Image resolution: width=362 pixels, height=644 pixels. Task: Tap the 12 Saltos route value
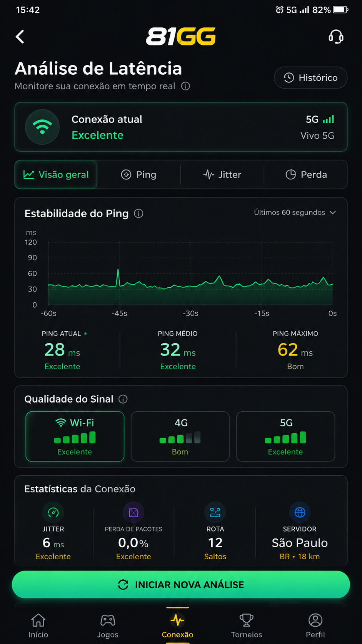tap(215, 543)
